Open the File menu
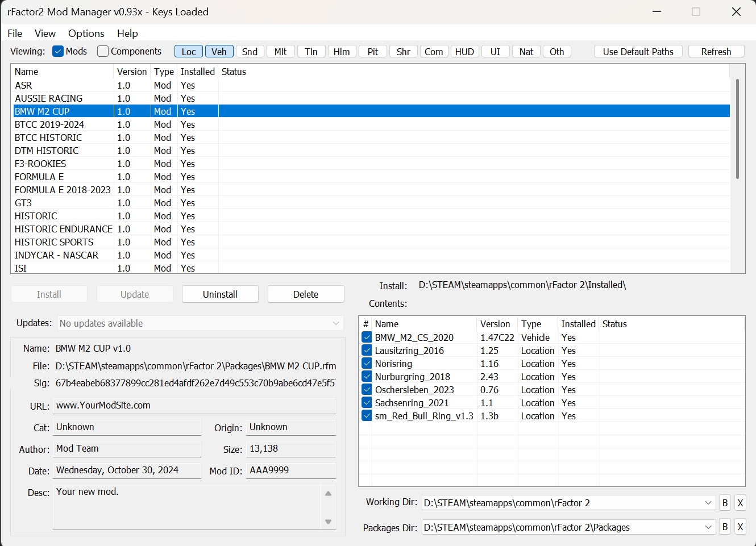 (15, 34)
